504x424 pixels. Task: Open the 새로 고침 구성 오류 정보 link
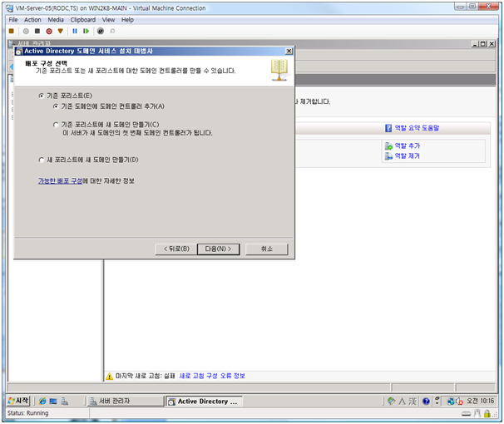tap(212, 376)
